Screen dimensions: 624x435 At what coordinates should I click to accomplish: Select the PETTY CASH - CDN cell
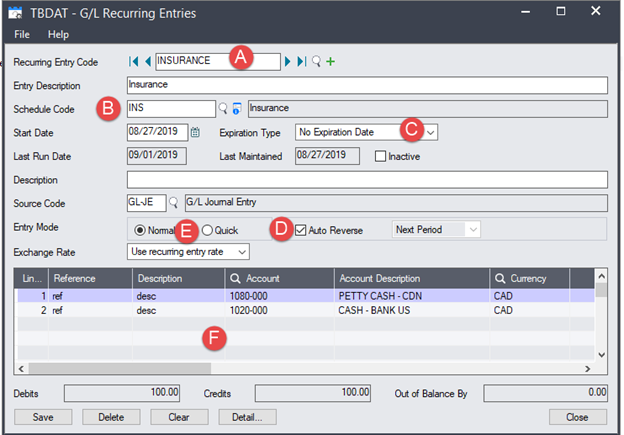[x=412, y=296]
